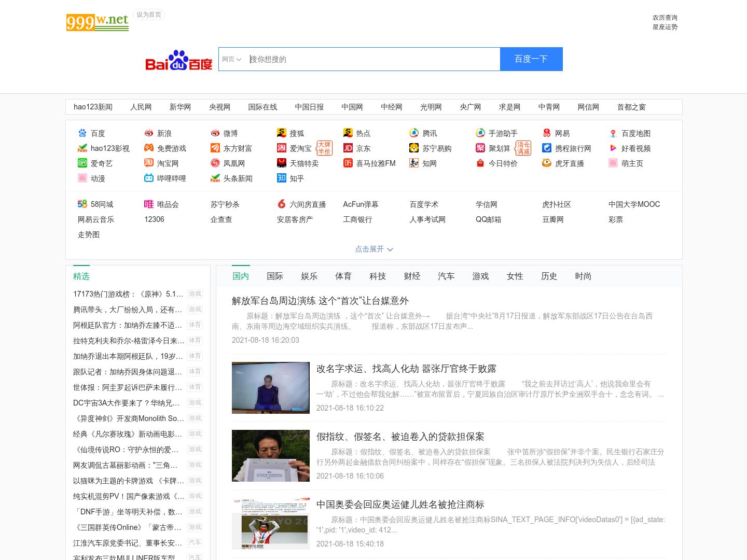747x560 pixels.
Task: Open the 新浪 Sina eye icon
Action: click(x=149, y=133)
